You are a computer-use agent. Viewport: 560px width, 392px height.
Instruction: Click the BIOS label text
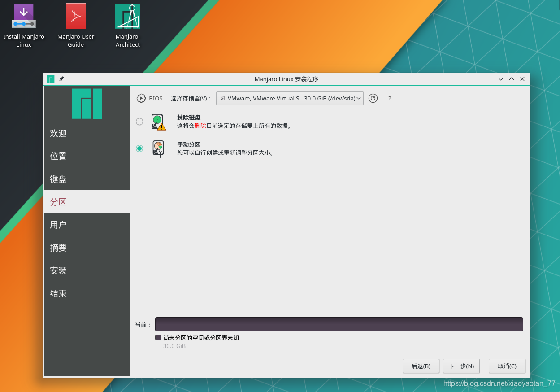click(156, 98)
